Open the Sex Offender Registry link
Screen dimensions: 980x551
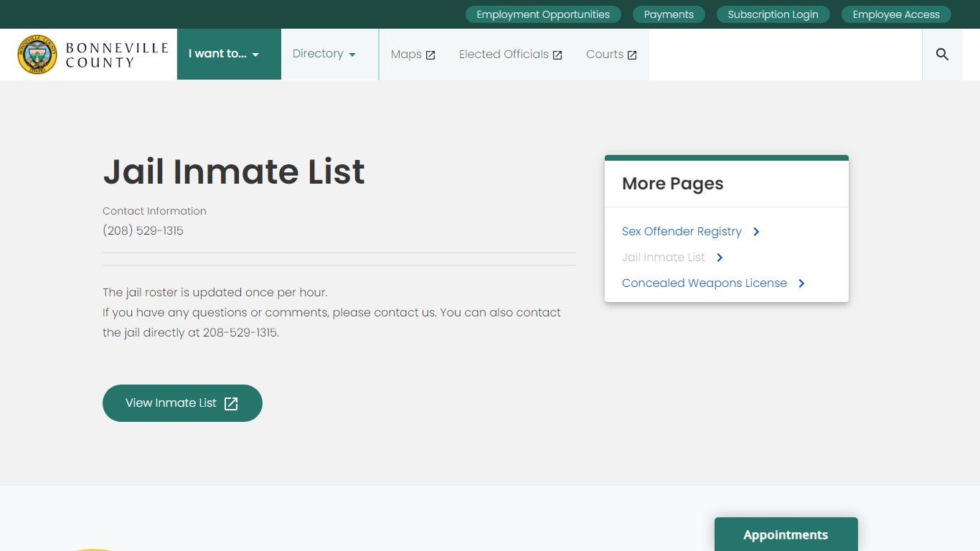682,232
